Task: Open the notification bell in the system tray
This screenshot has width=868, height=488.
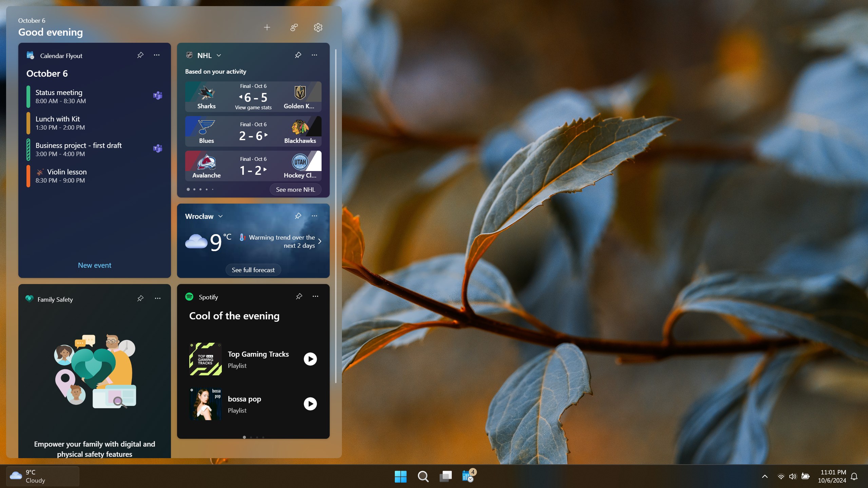Action: [854, 476]
